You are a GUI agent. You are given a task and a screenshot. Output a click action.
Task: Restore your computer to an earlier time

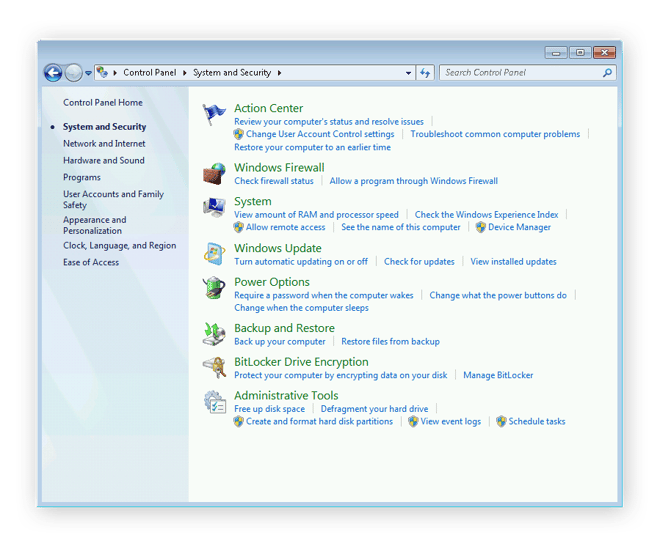(312, 147)
